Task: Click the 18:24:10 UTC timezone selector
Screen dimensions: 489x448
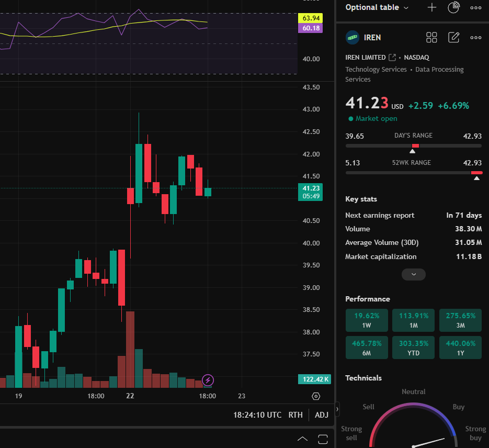Action: click(x=257, y=415)
